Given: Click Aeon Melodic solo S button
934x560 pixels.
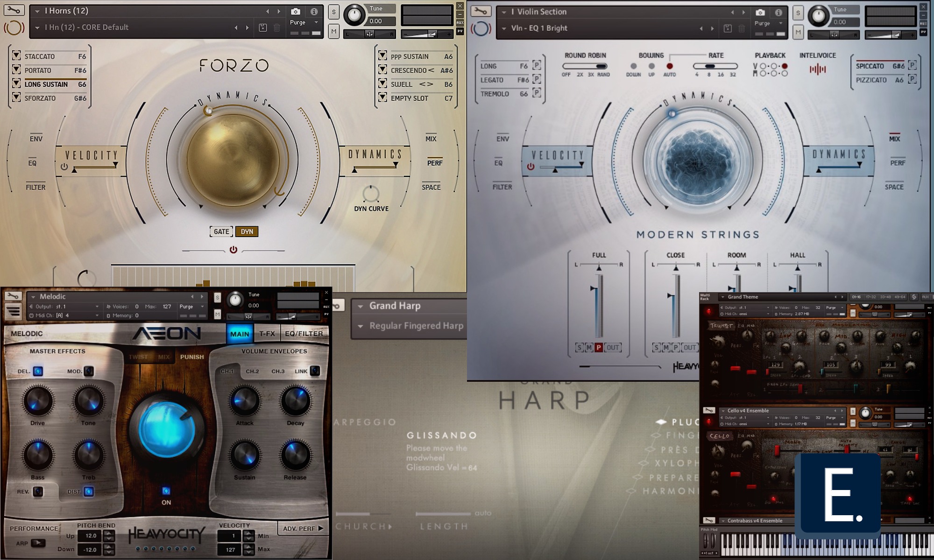Looking at the screenshot, I should 217,297.
